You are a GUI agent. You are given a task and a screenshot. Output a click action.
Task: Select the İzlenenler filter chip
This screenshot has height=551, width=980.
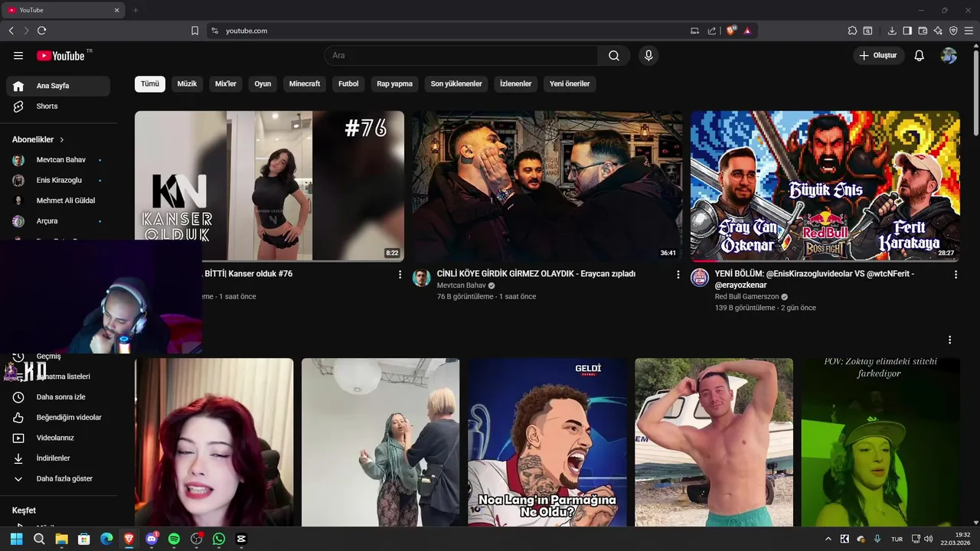point(515,84)
